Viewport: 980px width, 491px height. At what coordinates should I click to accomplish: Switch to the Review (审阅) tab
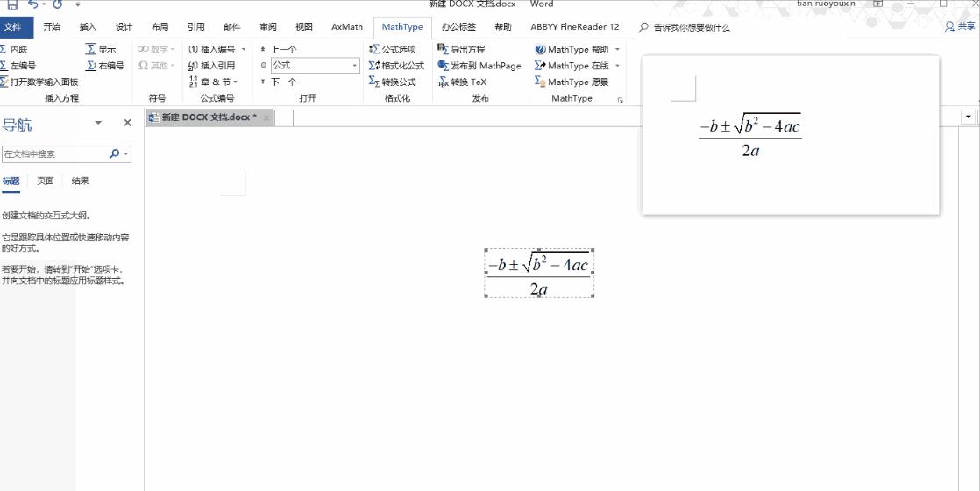[x=268, y=27]
